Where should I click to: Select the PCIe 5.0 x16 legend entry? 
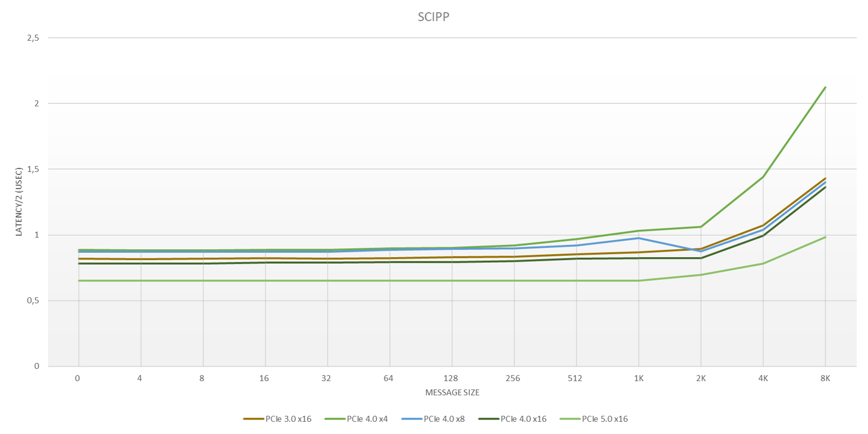[x=593, y=419]
